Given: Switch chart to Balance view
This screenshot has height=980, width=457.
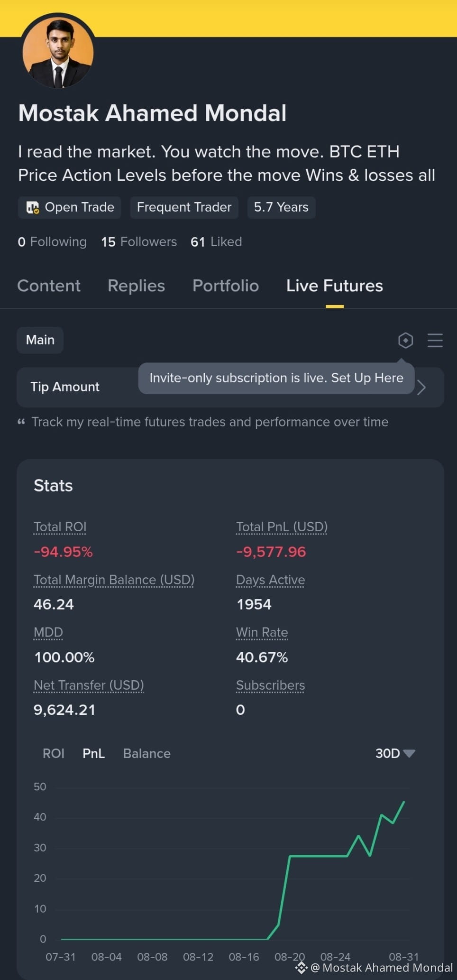Looking at the screenshot, I should tap(146, 753).
